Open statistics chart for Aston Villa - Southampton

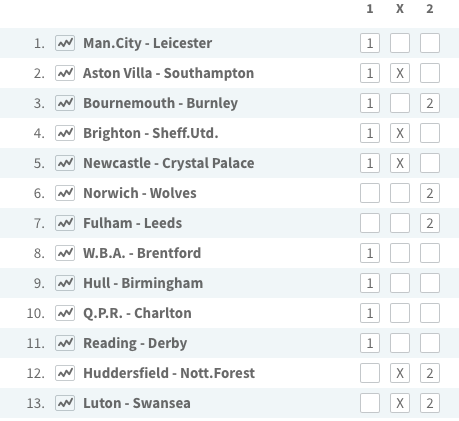point(65,73)
